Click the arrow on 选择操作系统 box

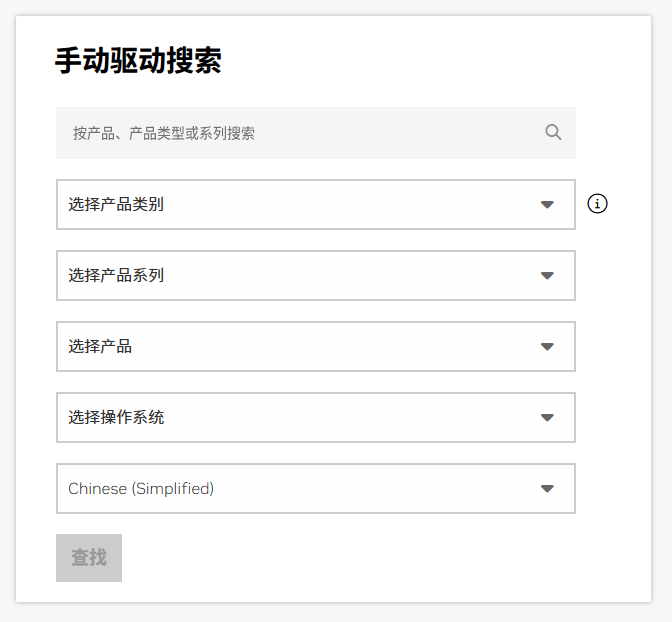pos(547,417)
